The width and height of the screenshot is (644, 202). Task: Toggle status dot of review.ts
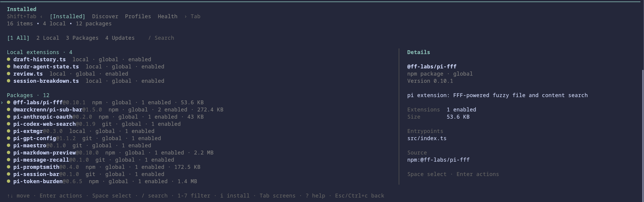point(9,74)
